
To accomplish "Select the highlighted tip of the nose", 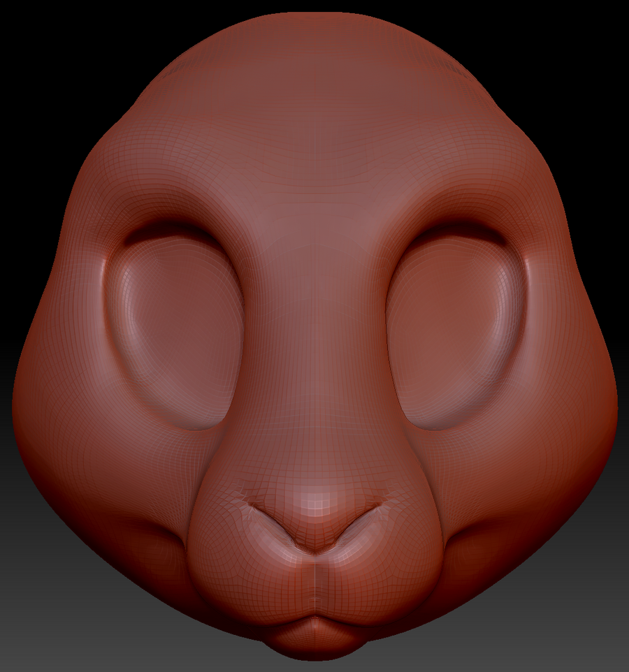I will pos(316,503).
